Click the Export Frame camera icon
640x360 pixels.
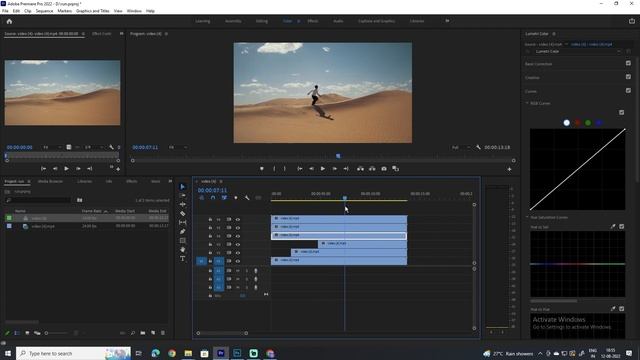click(x=384, y=169)
